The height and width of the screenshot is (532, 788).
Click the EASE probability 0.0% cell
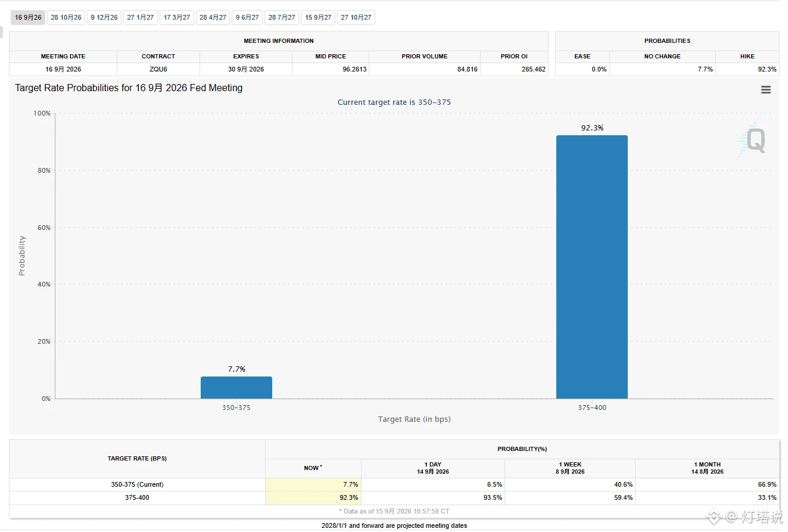(x=583, y=69)
